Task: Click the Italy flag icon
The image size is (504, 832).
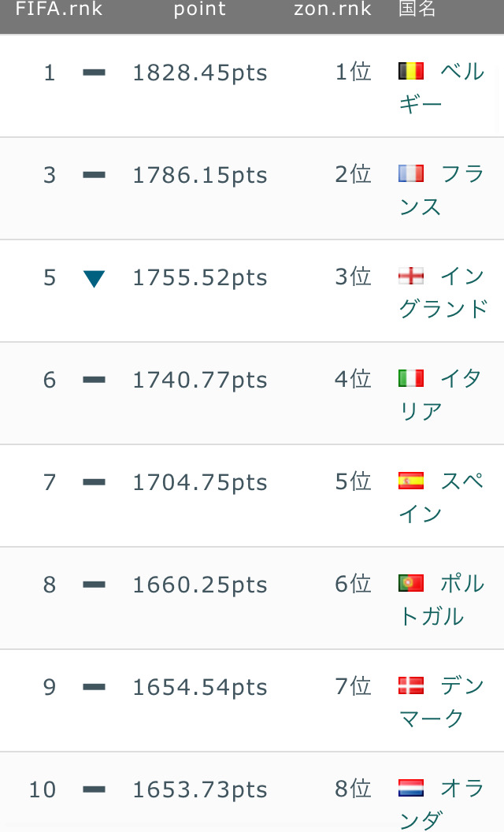Action: 411,378
